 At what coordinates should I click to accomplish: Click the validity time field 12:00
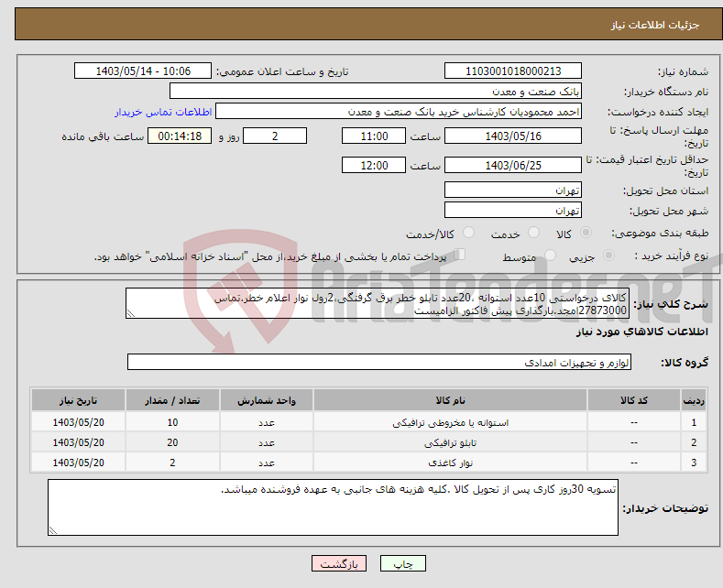pos(374,165)
